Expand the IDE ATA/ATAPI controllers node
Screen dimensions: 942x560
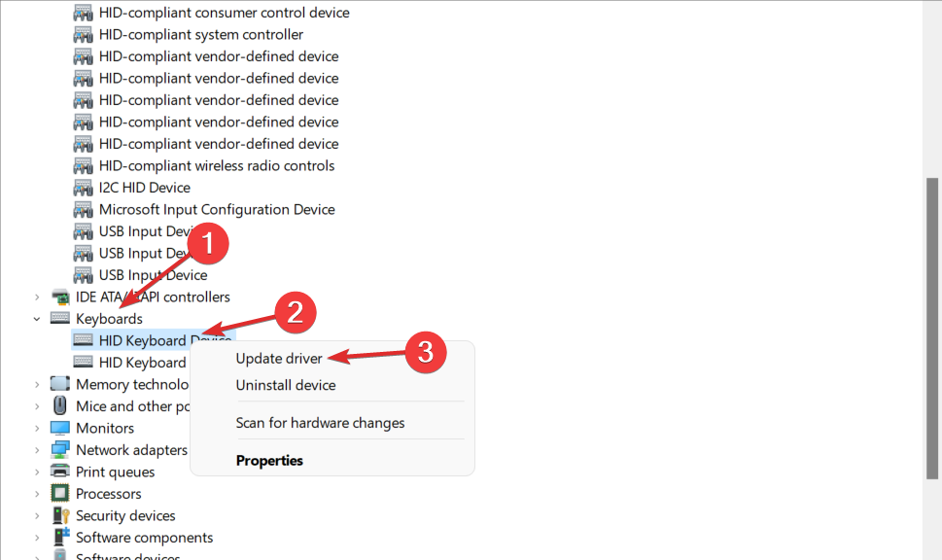click(37, 297)
